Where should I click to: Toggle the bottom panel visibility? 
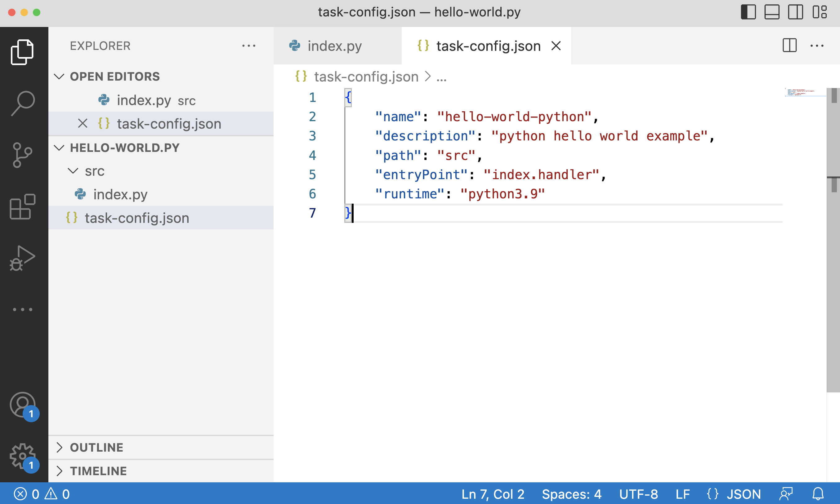click(x=772, y=12)
